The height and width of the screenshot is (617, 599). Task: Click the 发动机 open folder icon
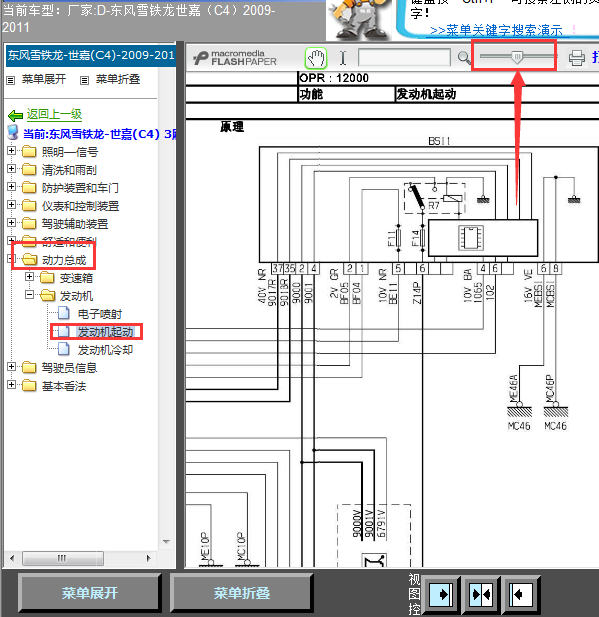[x=48, y=296]
